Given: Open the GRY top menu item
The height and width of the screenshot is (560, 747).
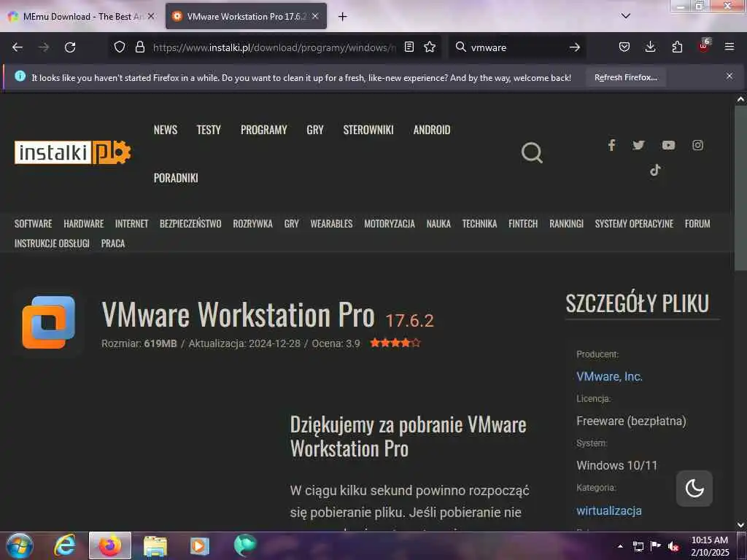Looking at the screenshot, I should pos(315,130).
